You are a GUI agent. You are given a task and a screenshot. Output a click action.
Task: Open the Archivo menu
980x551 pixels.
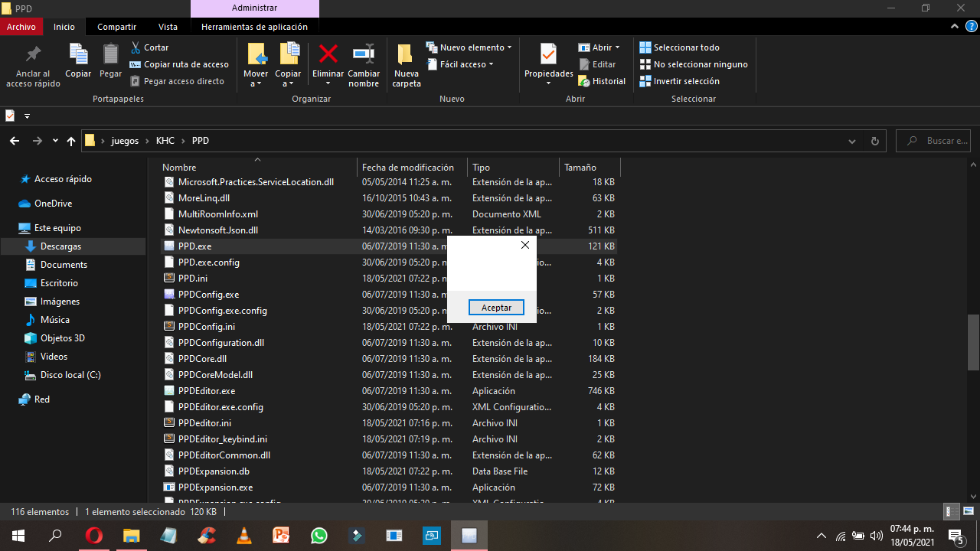pyautogui.click(x=21, y=27)
